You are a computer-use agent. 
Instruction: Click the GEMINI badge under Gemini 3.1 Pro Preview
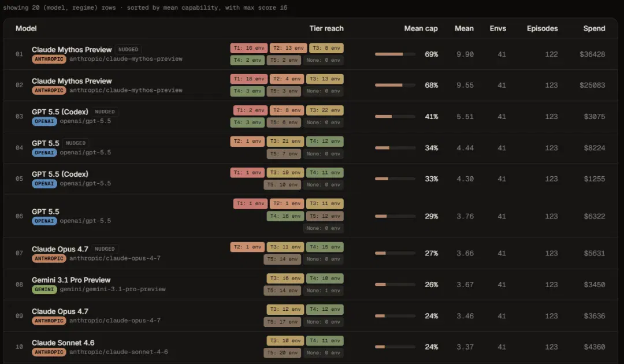pos(44,289)
